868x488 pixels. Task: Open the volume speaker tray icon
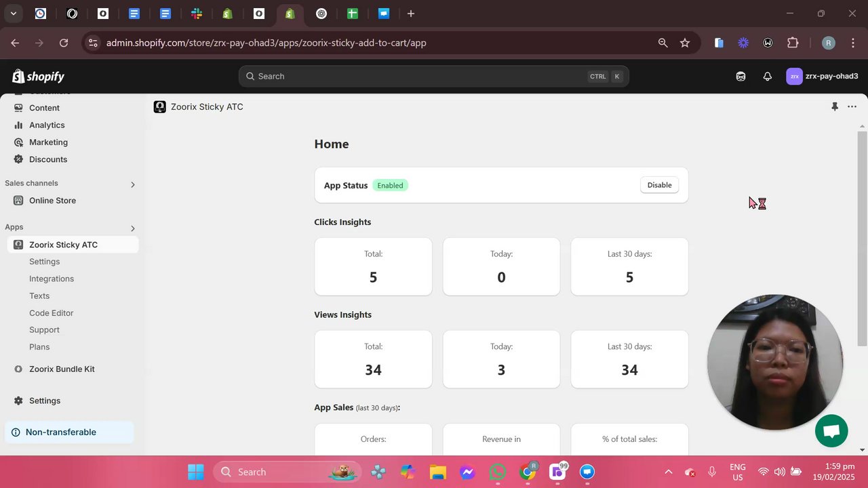(x=779, y=472)
